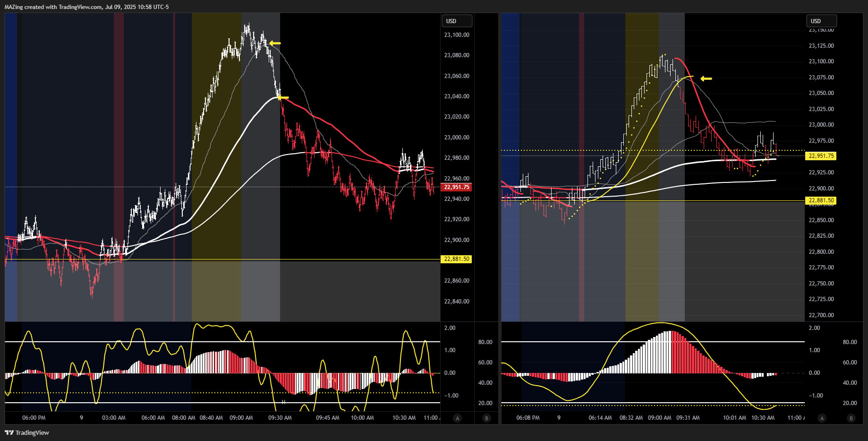This screenshot has width=868, height=441.
Task: Click the 09:31 AM time label
Action: click(x=688, y=418)
